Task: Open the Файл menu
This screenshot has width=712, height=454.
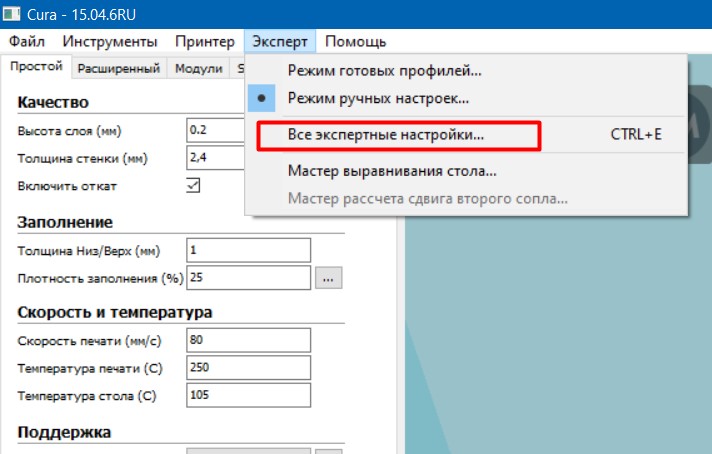Action: point(27,41)
